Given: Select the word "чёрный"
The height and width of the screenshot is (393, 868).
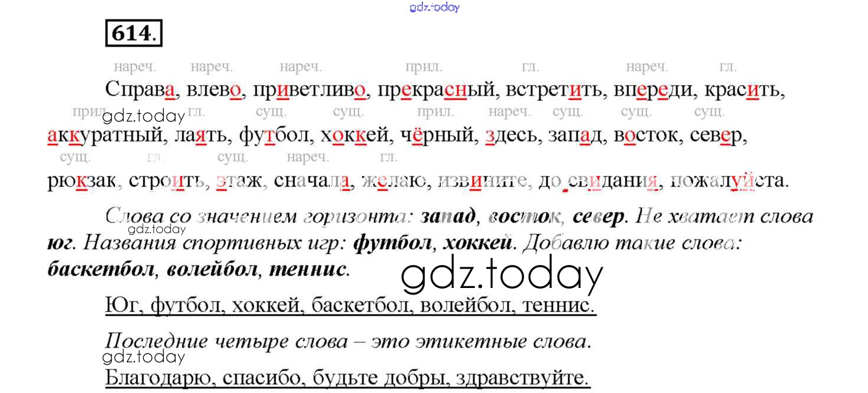Looking at the screenshot, I should (439, 136).
